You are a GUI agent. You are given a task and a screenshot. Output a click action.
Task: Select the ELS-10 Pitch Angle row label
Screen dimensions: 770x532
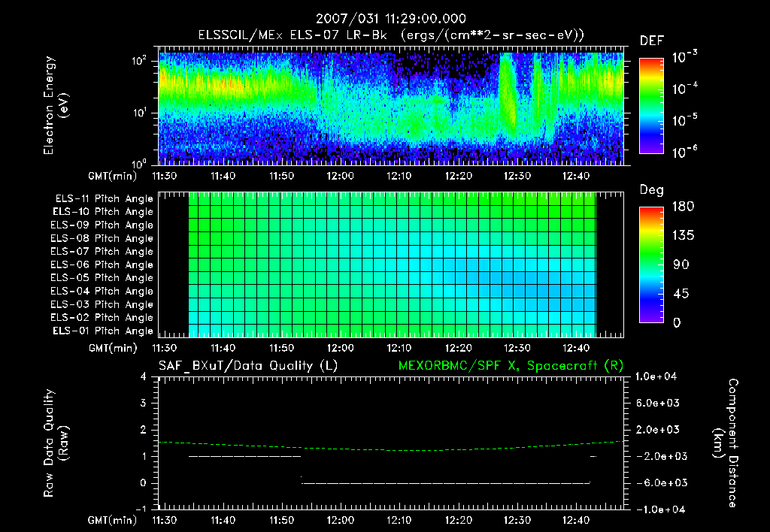click(103, 212)
